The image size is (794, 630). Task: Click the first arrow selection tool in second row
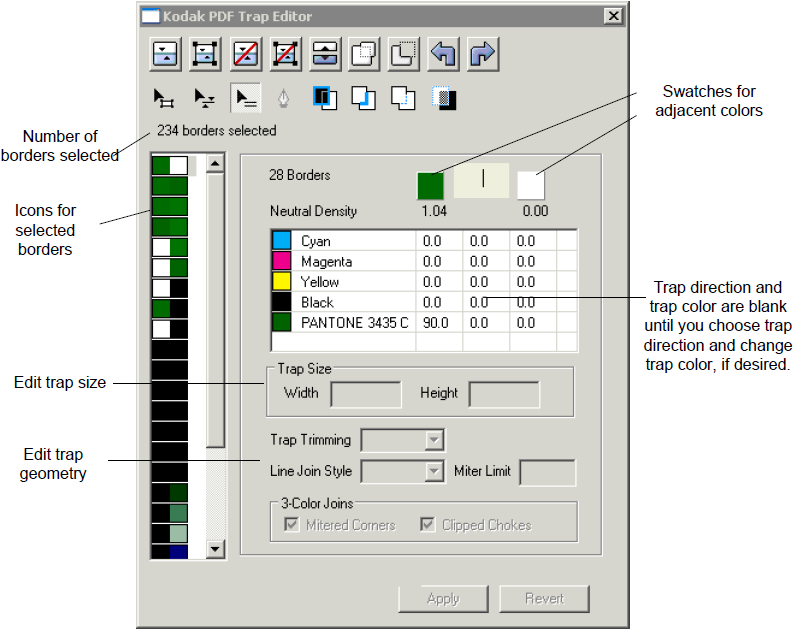pos(164,98)
